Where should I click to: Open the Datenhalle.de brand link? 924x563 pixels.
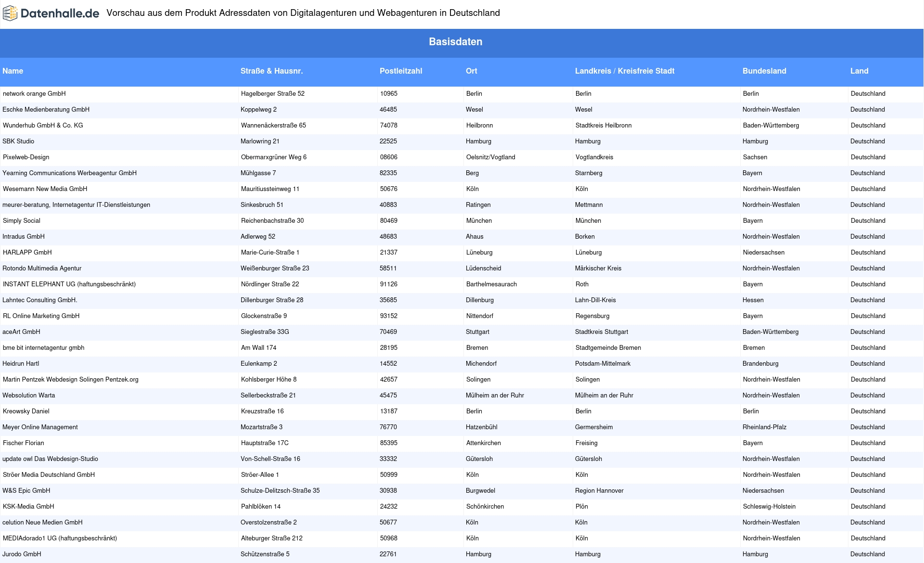[x=51, y=13]
